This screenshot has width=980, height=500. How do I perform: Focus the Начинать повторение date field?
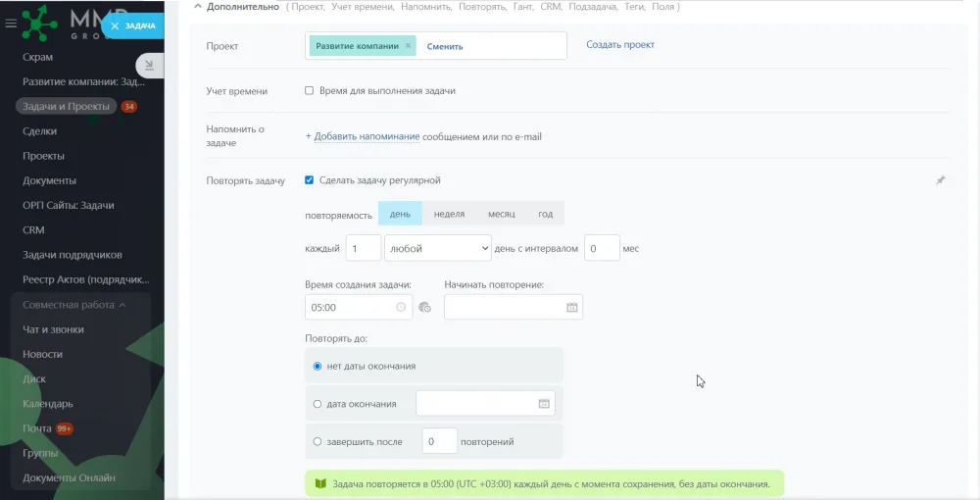click(514, 307)
